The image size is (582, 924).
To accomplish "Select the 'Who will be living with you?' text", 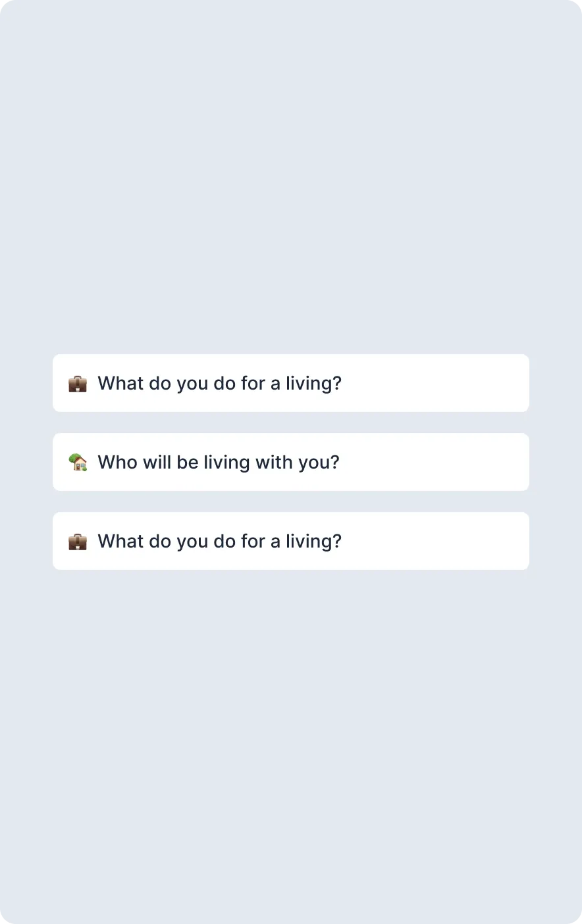I will pos(219,462).
